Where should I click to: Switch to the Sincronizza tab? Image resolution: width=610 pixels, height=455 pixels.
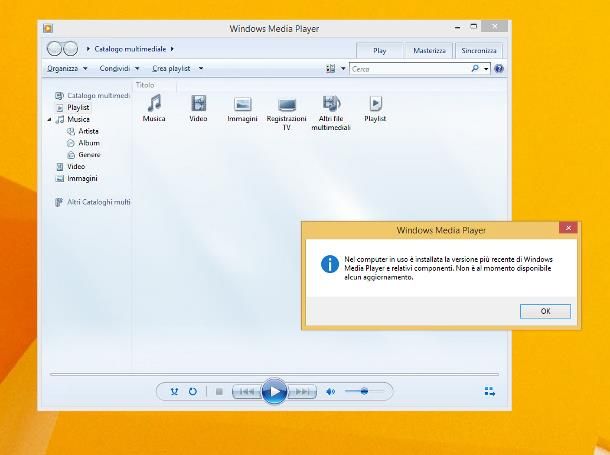[479, 51]
